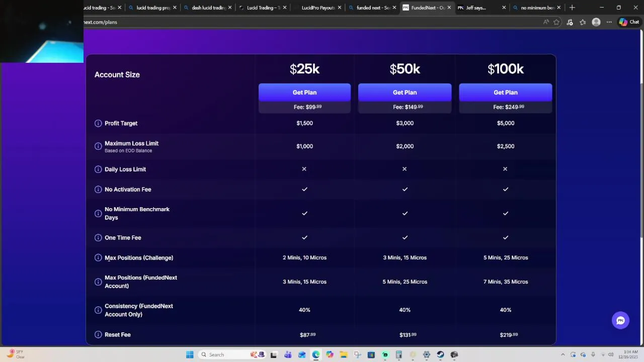Open Snipping Tool from the taskbar

click(357, 354)
